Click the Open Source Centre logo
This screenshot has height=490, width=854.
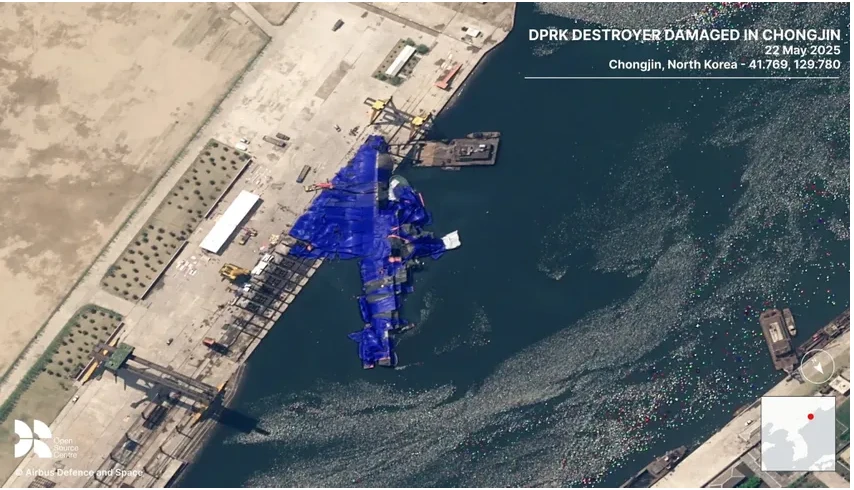(x=33, y=439)
